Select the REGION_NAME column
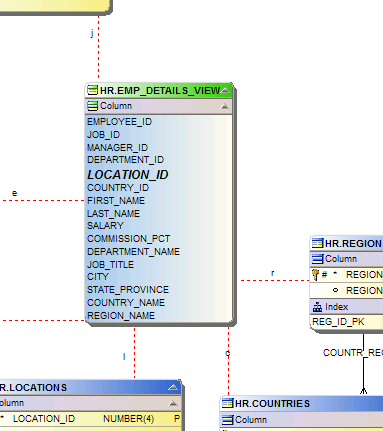This screenshot has height=431, width=383. click(121, 316)
